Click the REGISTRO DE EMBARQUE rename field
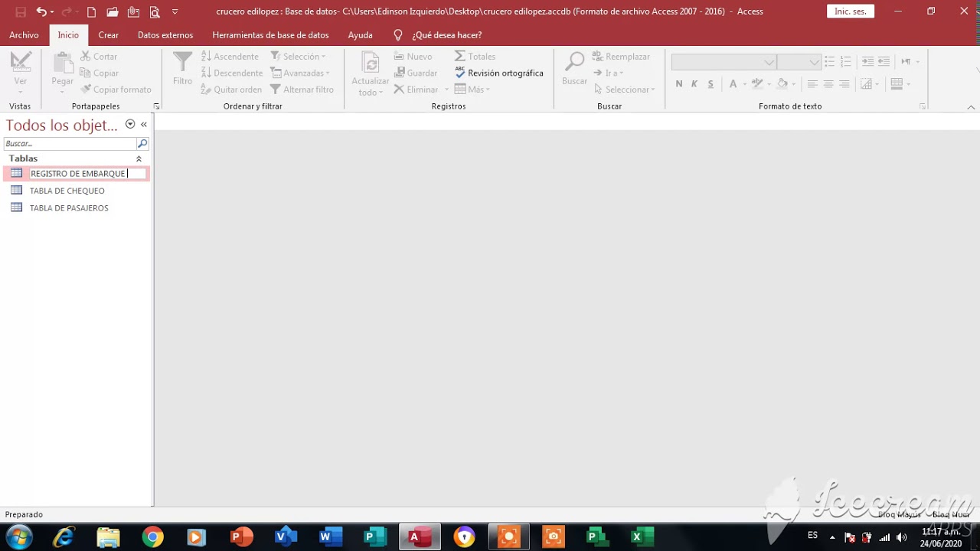 point(88,174)
